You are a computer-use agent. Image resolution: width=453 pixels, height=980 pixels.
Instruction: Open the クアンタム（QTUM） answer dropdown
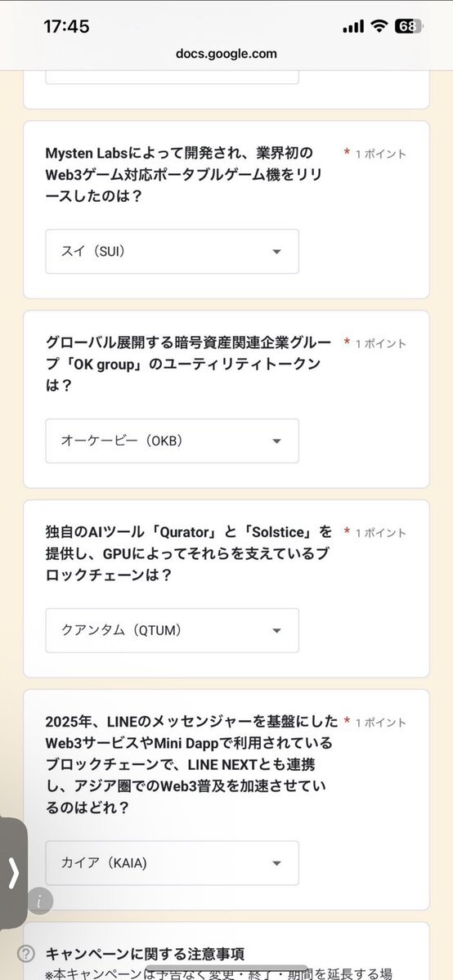172,630
